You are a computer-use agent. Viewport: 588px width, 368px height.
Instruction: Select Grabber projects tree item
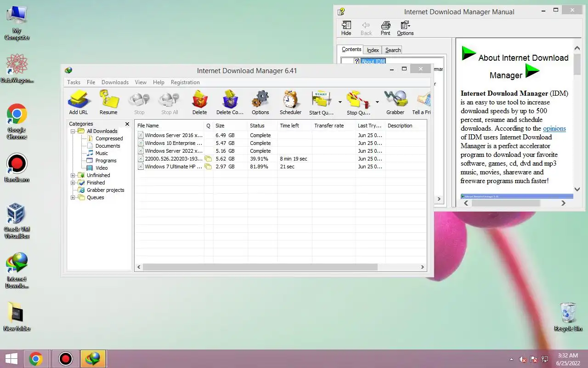[105, 190]
